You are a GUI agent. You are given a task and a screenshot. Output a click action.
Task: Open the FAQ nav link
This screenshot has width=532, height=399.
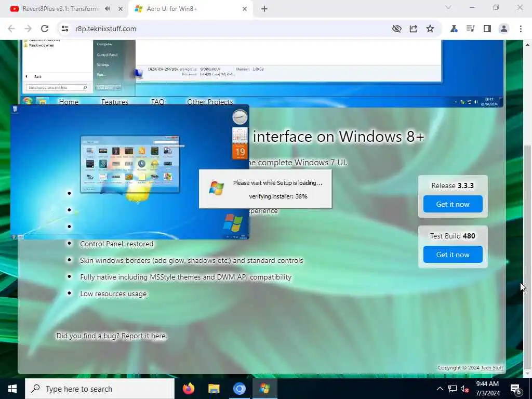coord(157,102)
